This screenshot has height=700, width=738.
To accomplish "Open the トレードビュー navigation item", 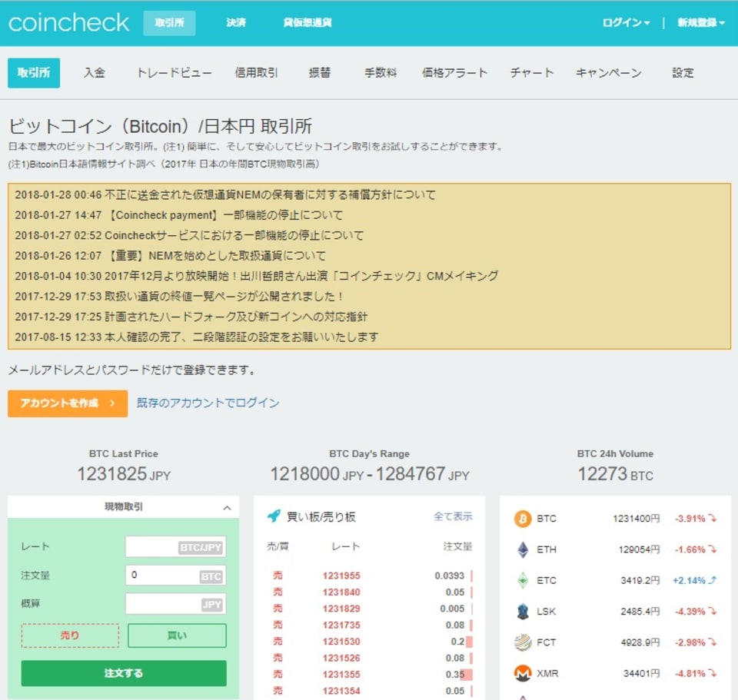I will click(175, 73).
